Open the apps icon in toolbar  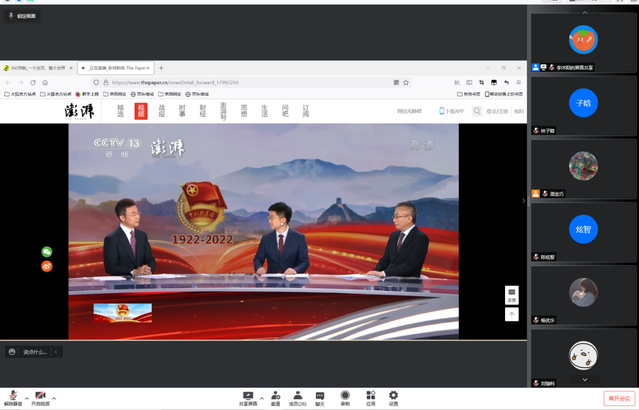pos(370,397)
